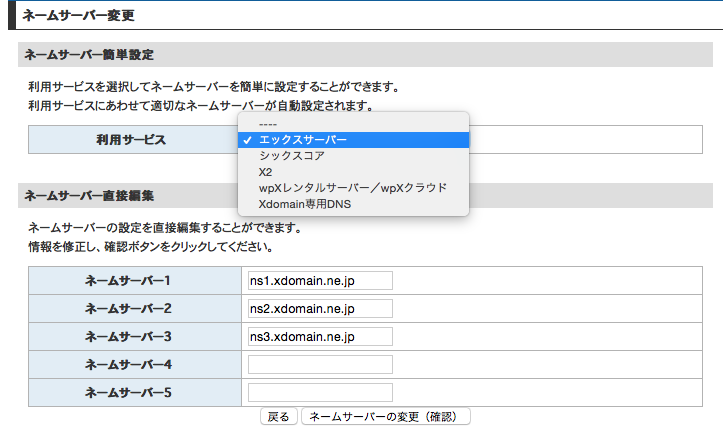Click the ネームサーバー1 input field

pos(320,281)
